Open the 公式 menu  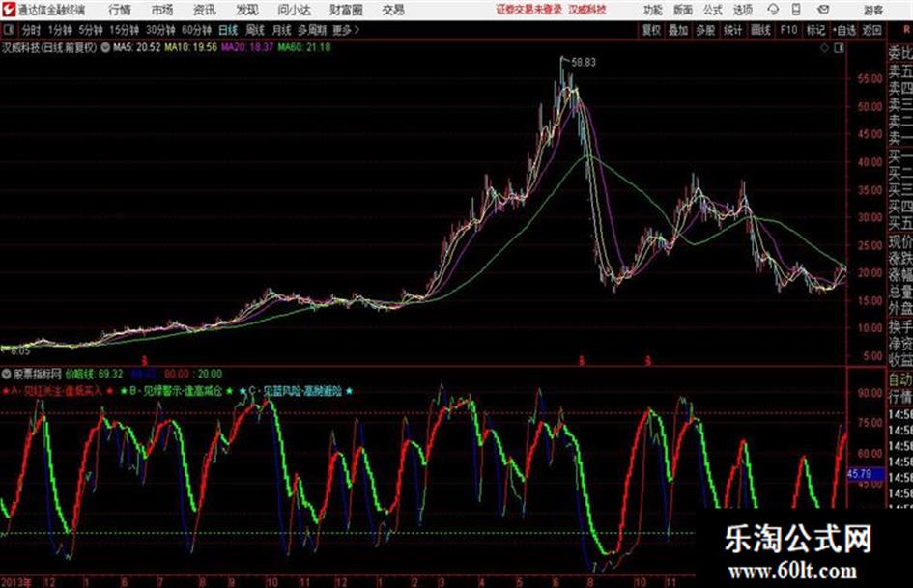(x=713, y=10)
